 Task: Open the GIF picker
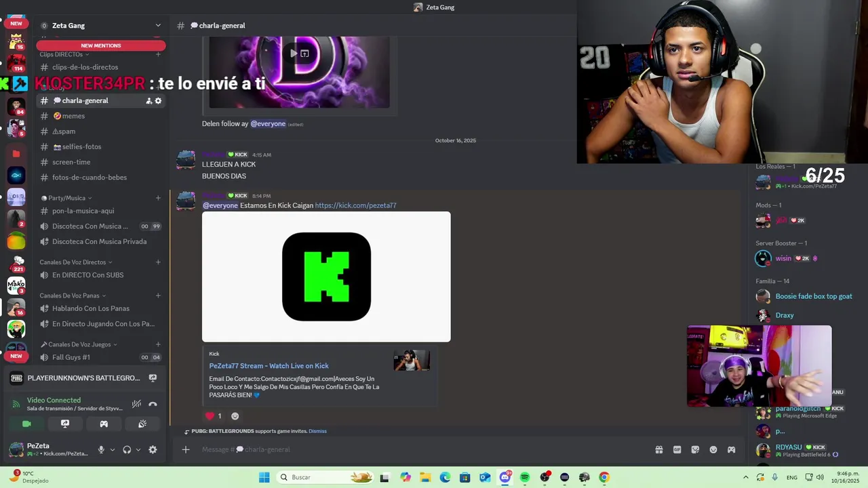point(677,449)
